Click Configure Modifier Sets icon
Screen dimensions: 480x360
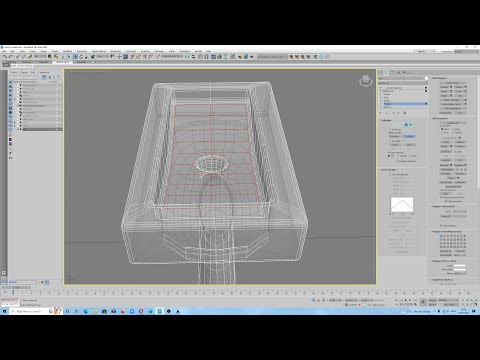(405, 113)
